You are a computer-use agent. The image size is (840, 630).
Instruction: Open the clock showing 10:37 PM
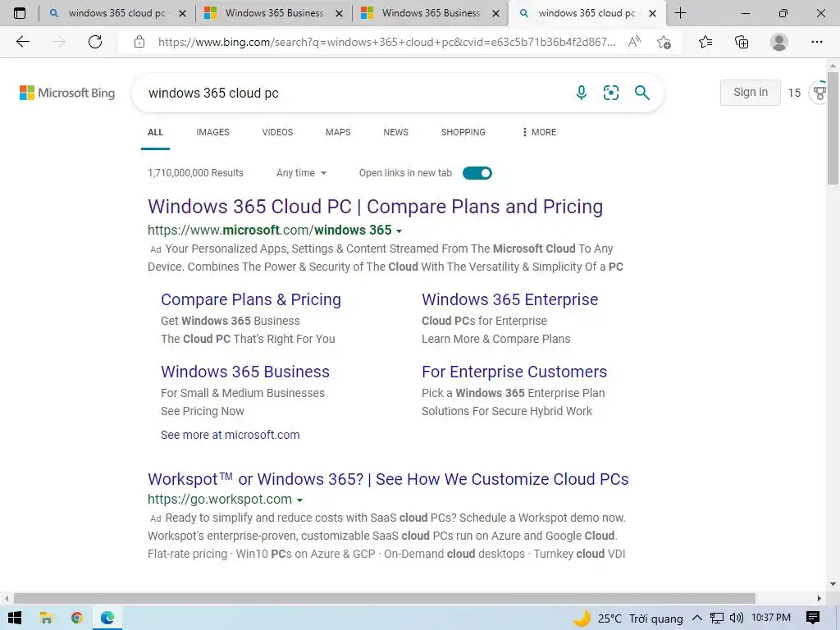pos(770,618)
